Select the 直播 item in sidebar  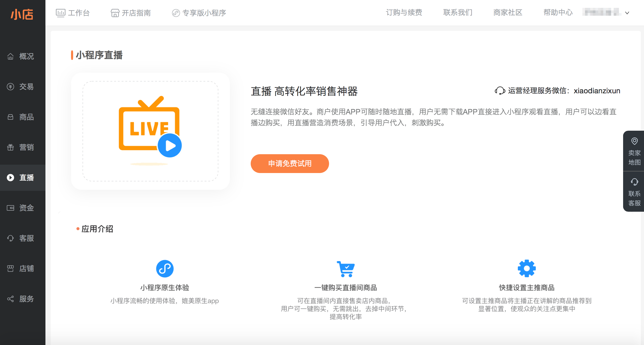click(23, 178)
